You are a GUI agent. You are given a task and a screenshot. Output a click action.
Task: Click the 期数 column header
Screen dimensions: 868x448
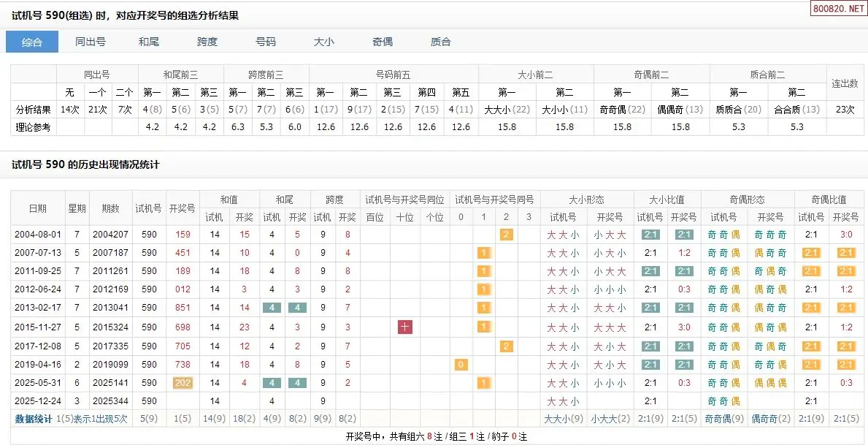click(x=110, y=208)
